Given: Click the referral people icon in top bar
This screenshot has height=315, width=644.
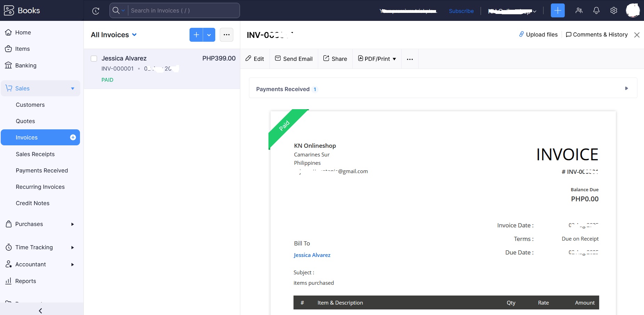Looking at the screenshot, I should click(x=579, y=10).
